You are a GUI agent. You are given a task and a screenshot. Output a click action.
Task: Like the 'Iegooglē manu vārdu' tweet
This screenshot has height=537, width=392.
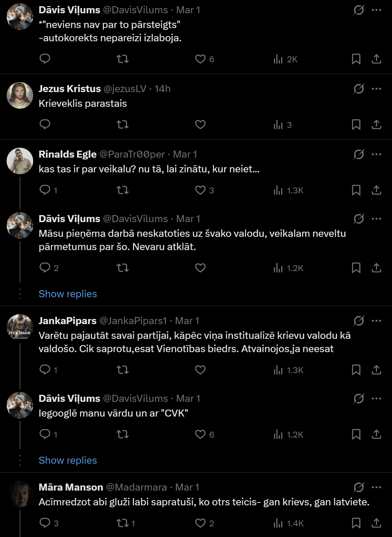click(x=200, y=434)
